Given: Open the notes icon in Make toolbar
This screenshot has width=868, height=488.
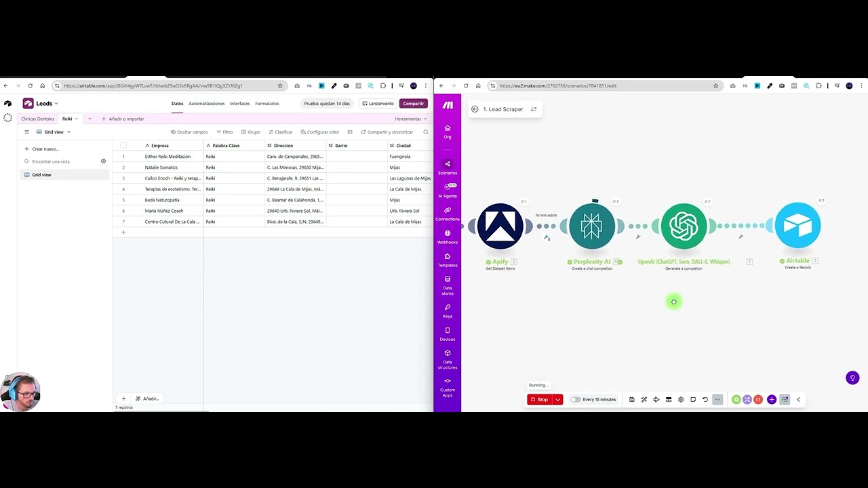Looking at the screenshot, I should coord(693,399).
